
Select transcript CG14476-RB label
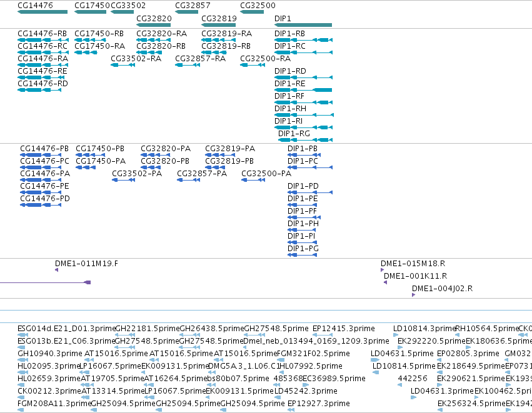click(42, 34)
